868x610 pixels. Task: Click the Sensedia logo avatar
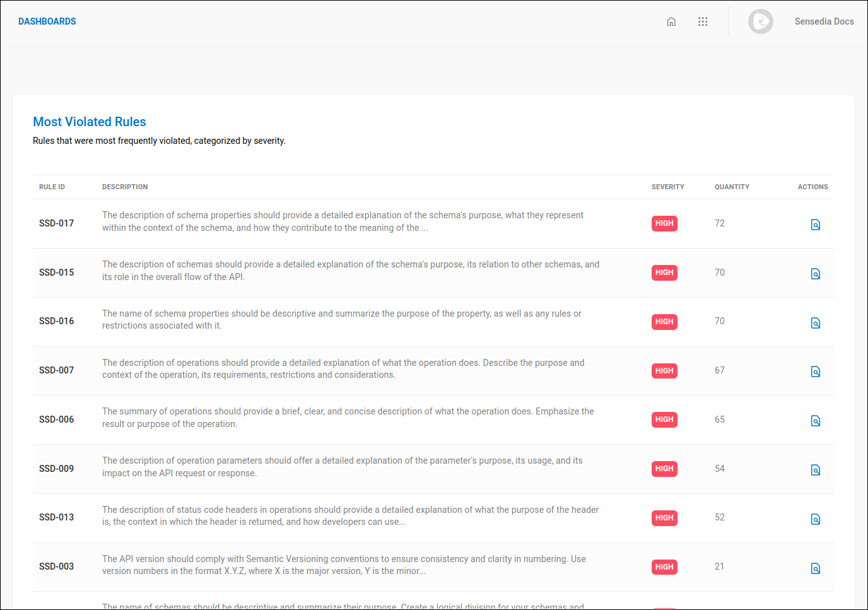pos(761,21)
